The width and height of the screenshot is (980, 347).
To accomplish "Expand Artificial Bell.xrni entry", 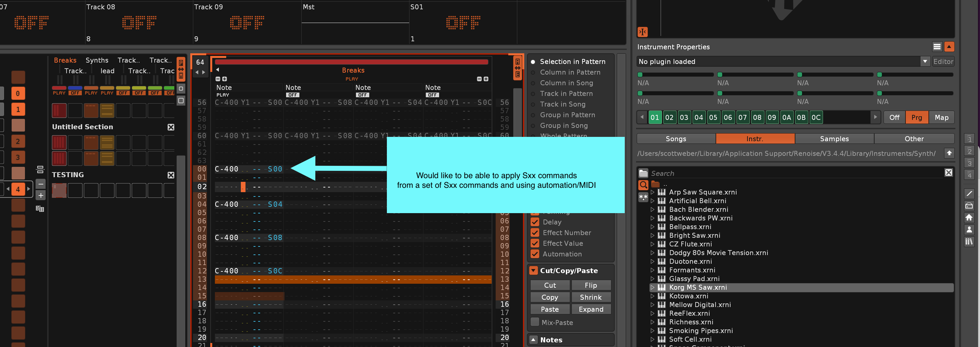I will 652,201.
